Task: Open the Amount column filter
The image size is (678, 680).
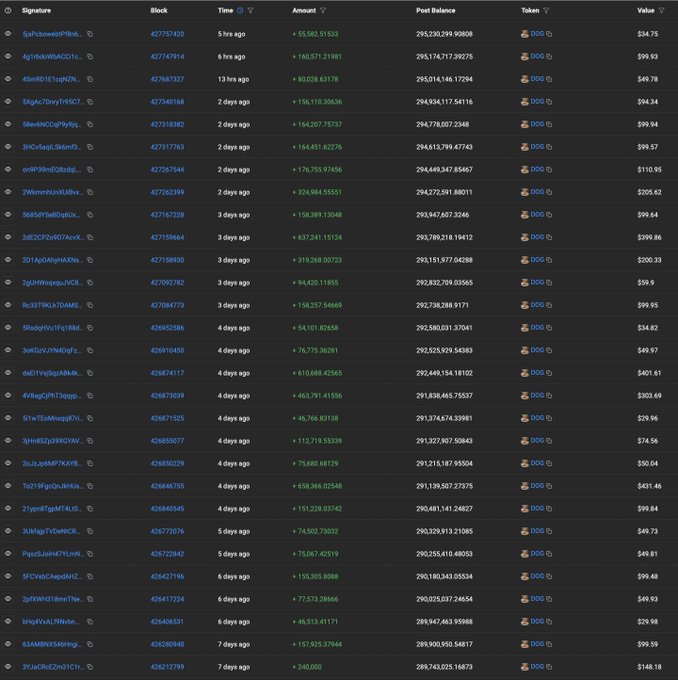Action: coord(323,10)
